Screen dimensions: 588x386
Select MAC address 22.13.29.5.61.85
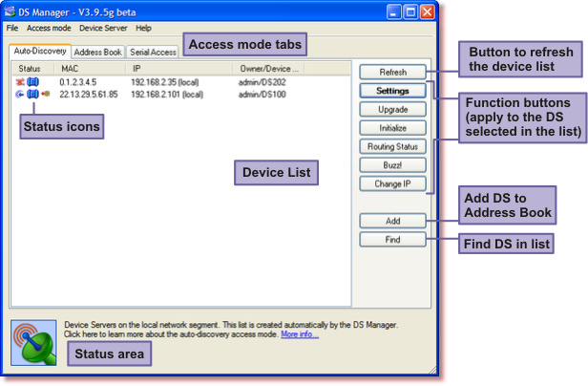[x=89, y=95]
